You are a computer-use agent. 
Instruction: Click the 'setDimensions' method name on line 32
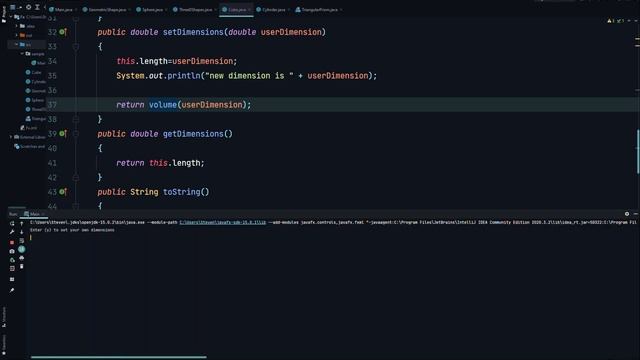pos(193,32)
